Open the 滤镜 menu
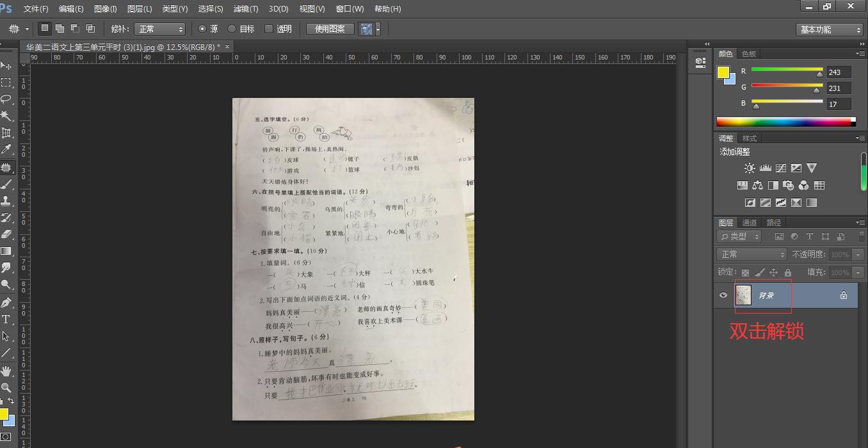This screenshot has height=448, width=868. 245,9
